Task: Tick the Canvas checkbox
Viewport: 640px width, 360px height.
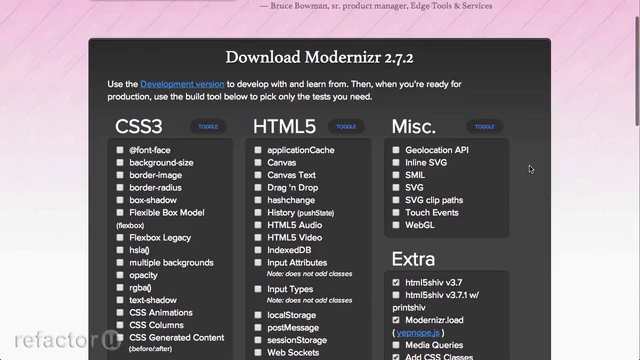Action: 258,162
